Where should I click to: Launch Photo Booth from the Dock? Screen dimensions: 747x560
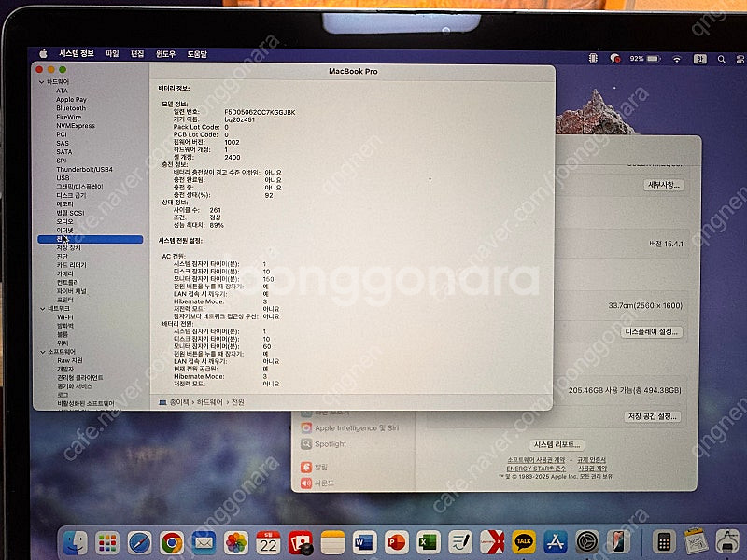tap(300, 542)
